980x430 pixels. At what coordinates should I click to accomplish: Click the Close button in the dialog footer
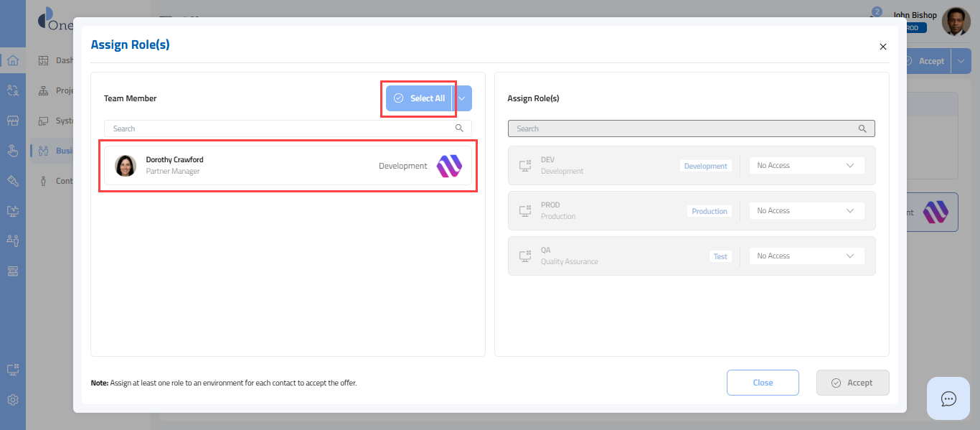click(x=763, y=383)
